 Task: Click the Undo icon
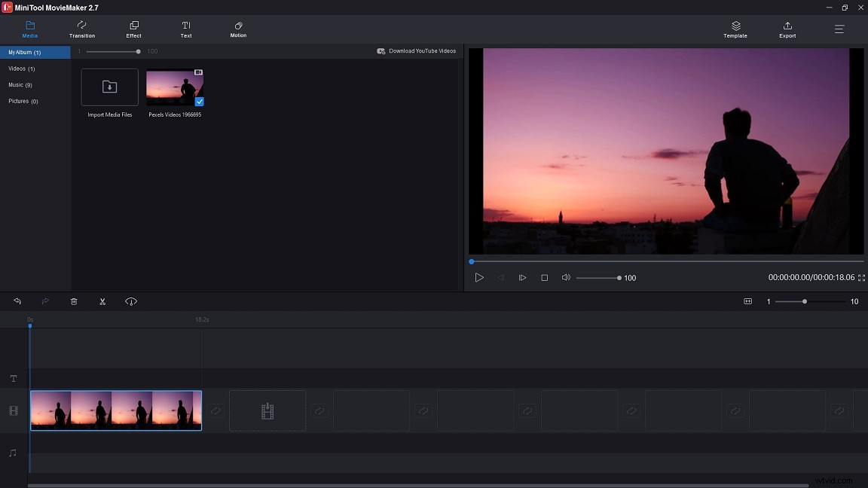17,301
